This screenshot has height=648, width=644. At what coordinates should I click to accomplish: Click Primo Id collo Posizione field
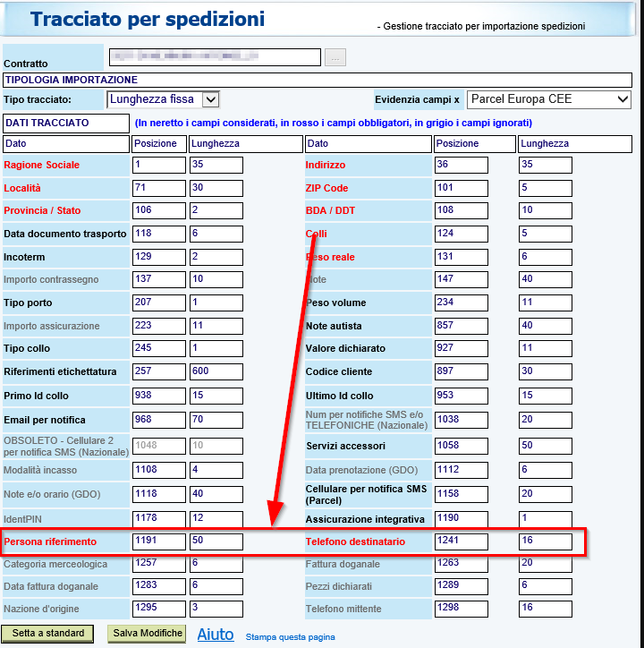(159, 396)
